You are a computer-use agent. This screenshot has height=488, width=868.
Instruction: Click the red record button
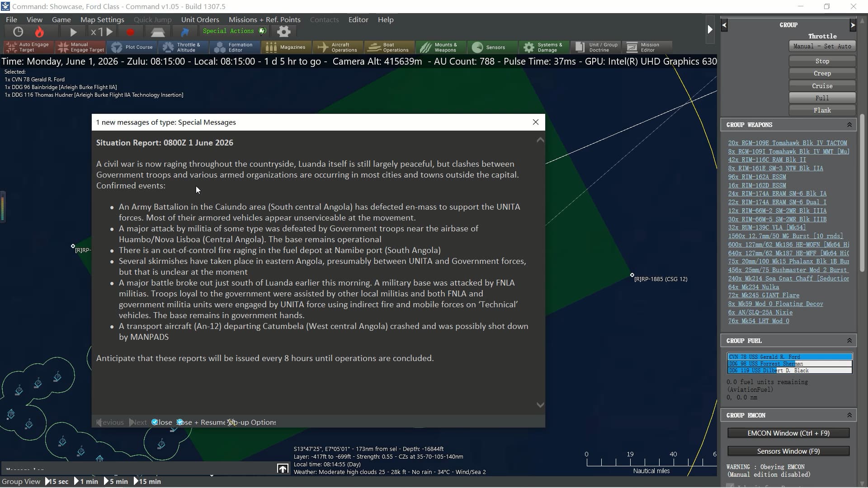pos(131,32)
